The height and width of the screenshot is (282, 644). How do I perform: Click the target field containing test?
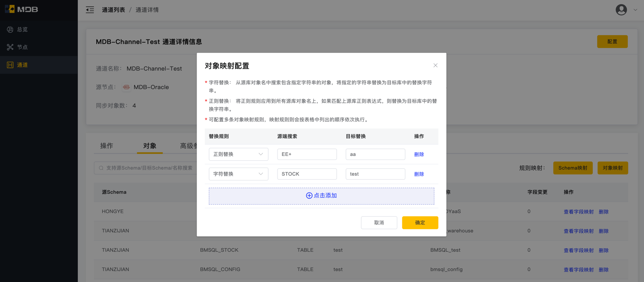click(375, 174)
